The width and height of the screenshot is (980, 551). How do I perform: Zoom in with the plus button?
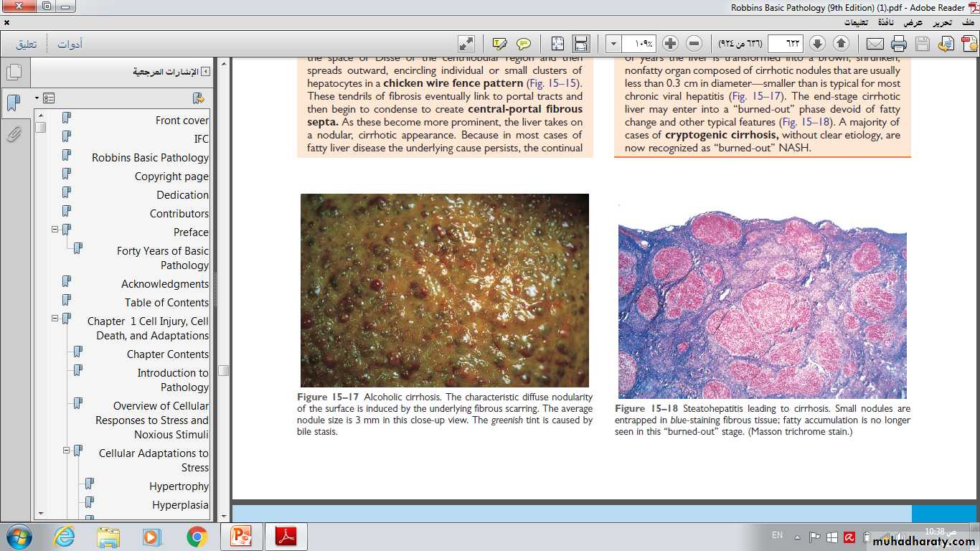[670, 44]
